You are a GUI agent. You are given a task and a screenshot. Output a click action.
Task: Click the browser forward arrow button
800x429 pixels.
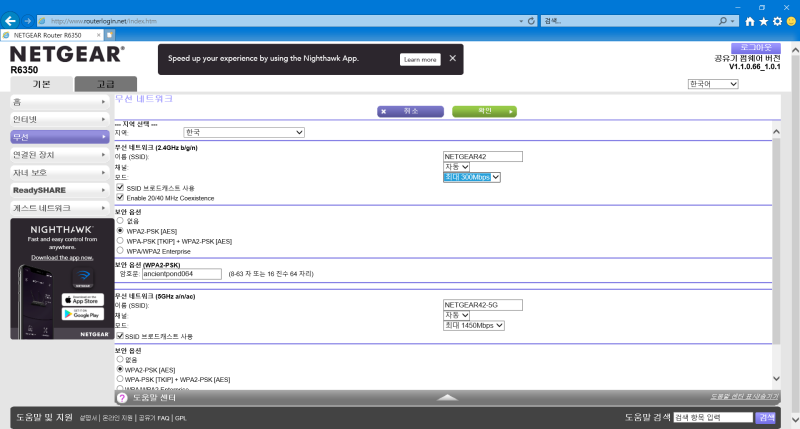click(28, 21)
